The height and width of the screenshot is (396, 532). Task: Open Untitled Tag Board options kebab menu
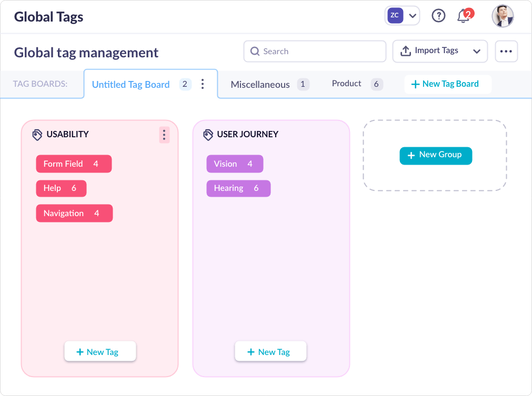203,84
